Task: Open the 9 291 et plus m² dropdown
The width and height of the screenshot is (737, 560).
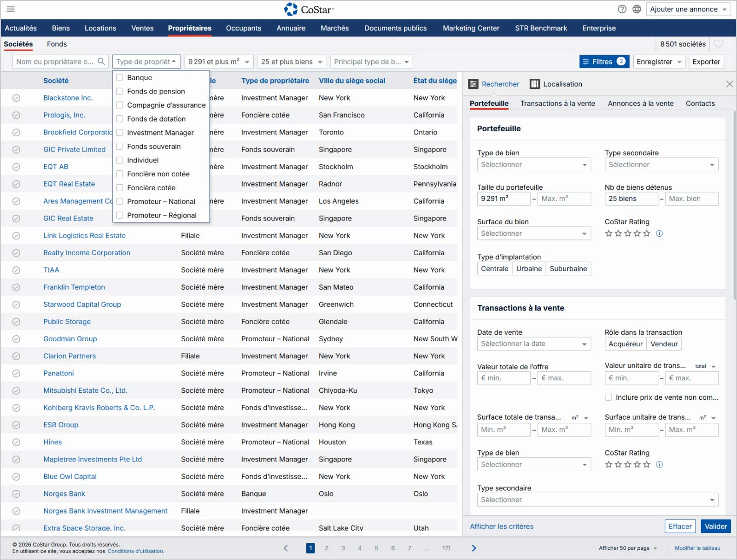Action: (x=219, y=61)
